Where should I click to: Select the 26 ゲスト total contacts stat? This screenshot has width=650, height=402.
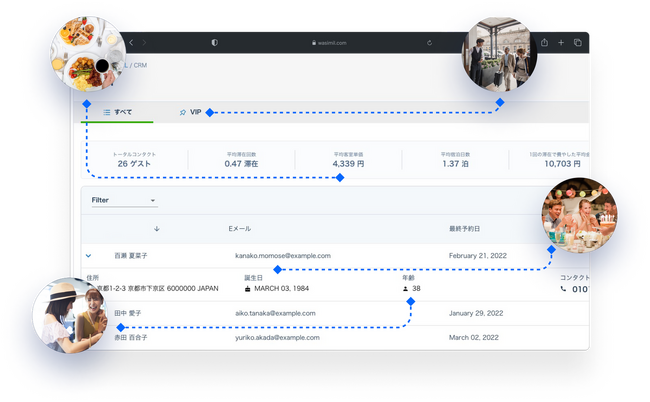(134, 164)
